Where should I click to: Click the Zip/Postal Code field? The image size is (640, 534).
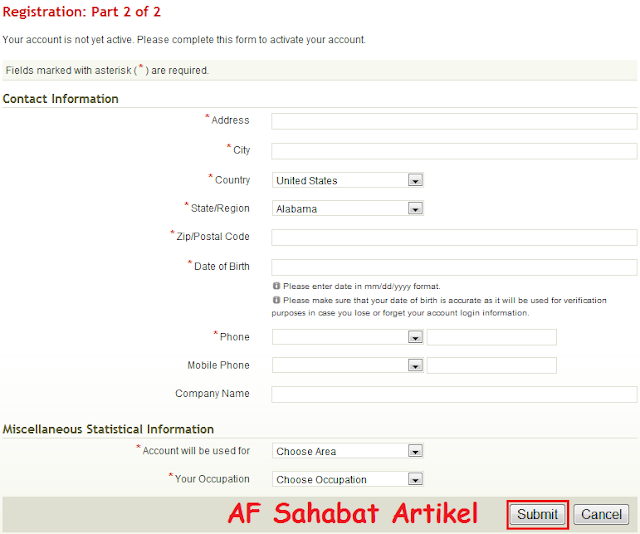[x=454, y=237]
